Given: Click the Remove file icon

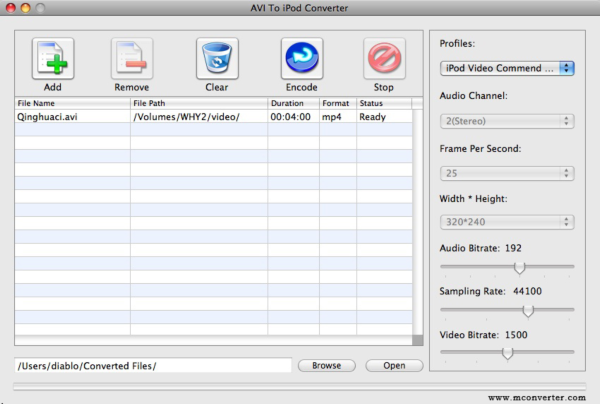Looking at the screenshot, I should [132, 59].
